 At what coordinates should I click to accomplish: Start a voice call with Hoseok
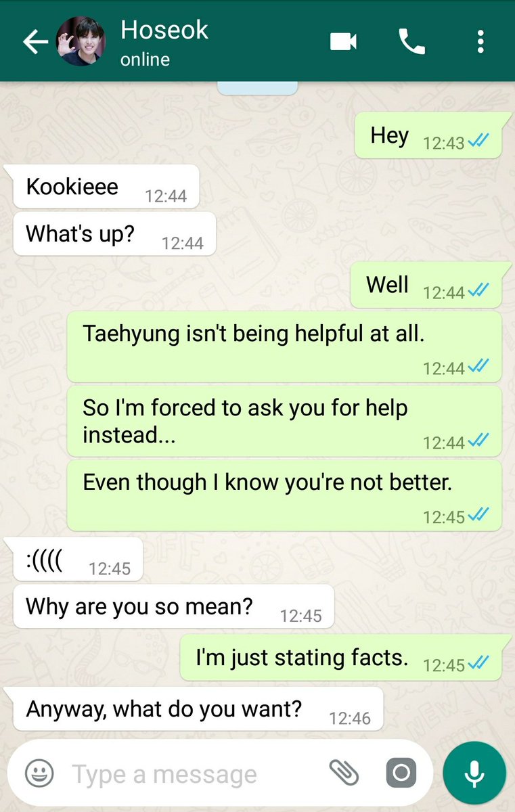point(411,42)
